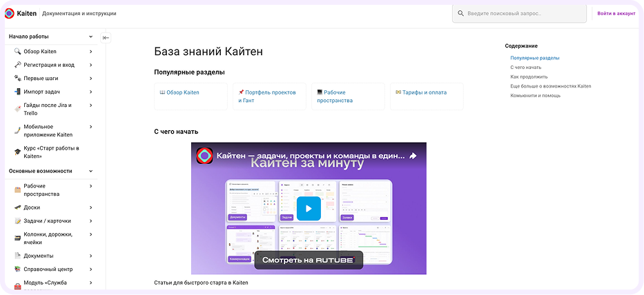Collapse the Начало работы section chevron
This screenshot has height=295, width=644.
pyautogui.click(x=91, y=37)
